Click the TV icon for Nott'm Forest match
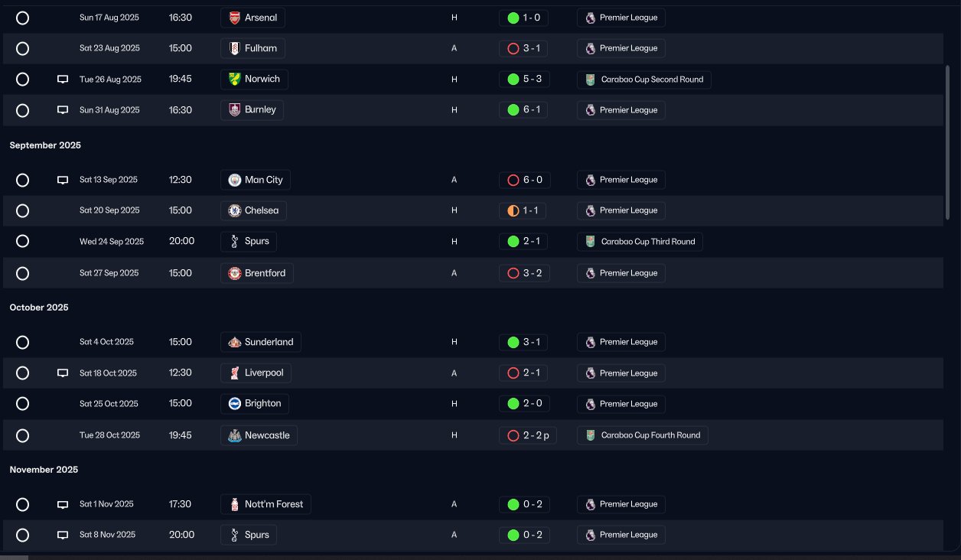This screenshot has height=560, width=961. pos(63,504)
